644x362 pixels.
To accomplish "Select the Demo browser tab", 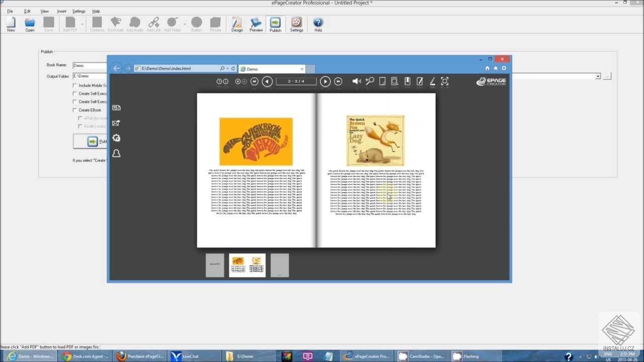I will (272, 69).
